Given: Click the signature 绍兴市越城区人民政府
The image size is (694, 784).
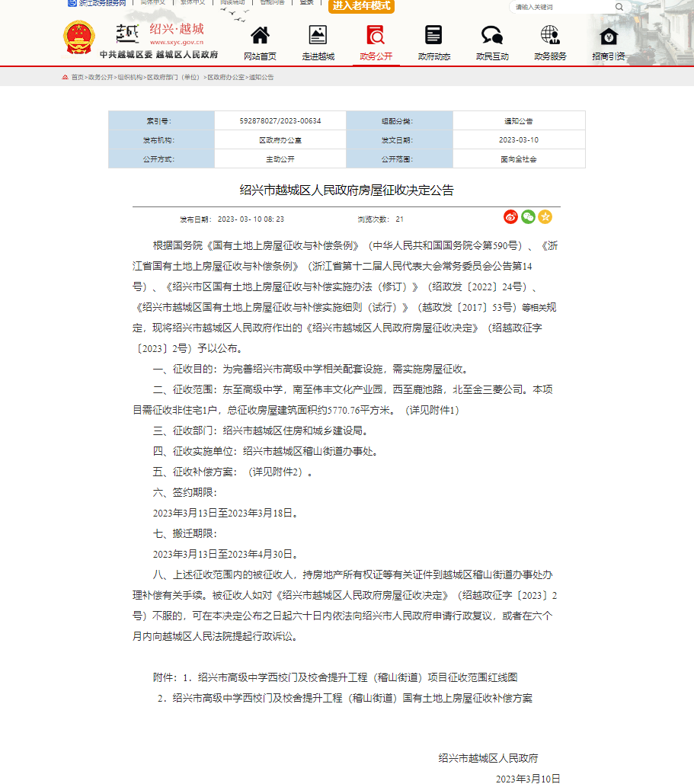Looking at the screenshot, I should pos(488,758).
